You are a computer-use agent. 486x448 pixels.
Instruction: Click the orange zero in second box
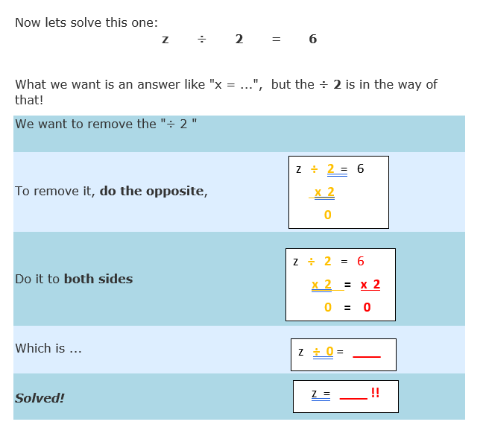tap(327, 307)
